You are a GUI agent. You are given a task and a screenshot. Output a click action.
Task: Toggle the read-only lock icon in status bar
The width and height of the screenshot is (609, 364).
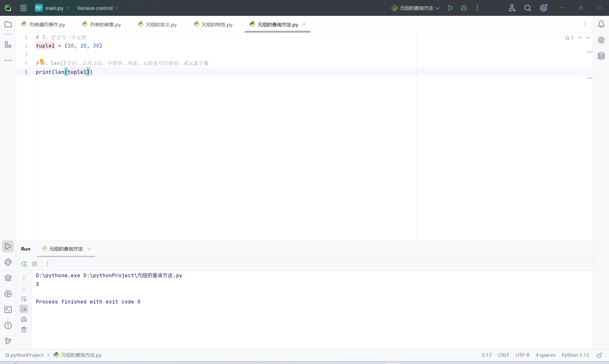coord(599,355)
